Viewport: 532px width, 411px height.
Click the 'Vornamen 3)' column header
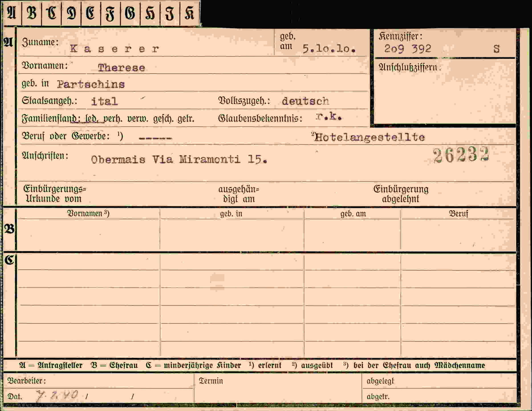88,213
